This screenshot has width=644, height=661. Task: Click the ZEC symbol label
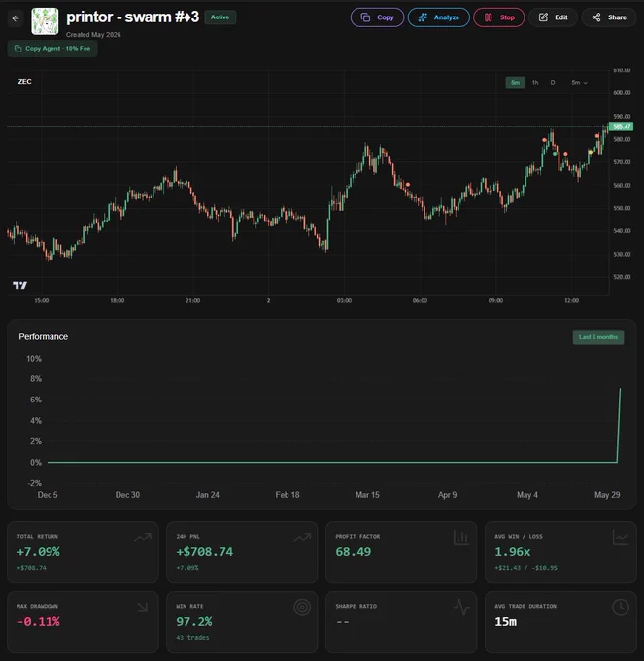tap(24, 82)
